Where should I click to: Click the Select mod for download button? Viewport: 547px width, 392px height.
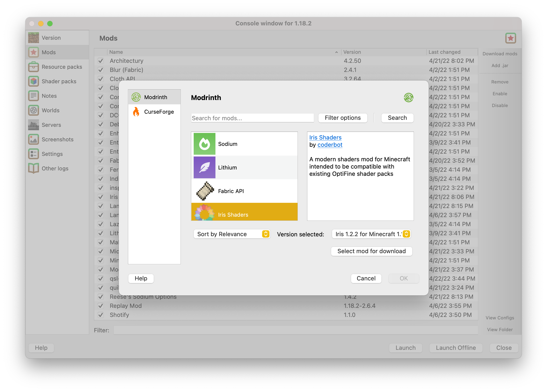tap(371, 251)
